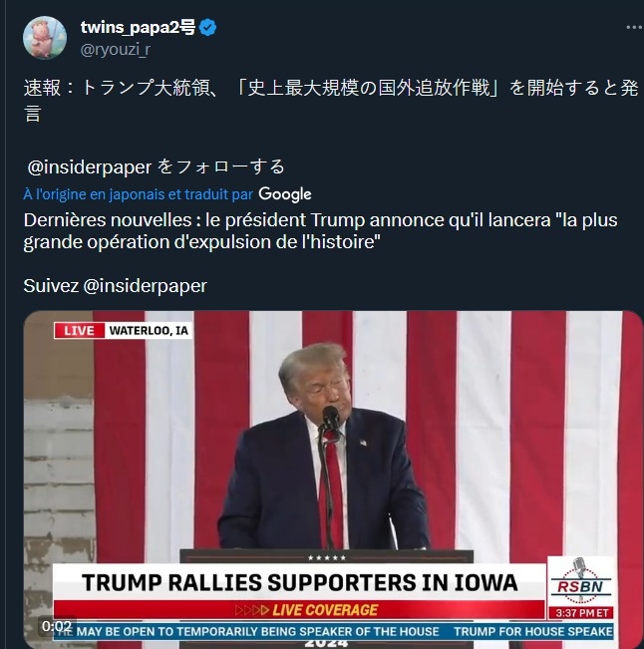Viewport: 644px width, 649px height.
Task: Click the twins_papa2号 display name
Action: tap(138, 27)
